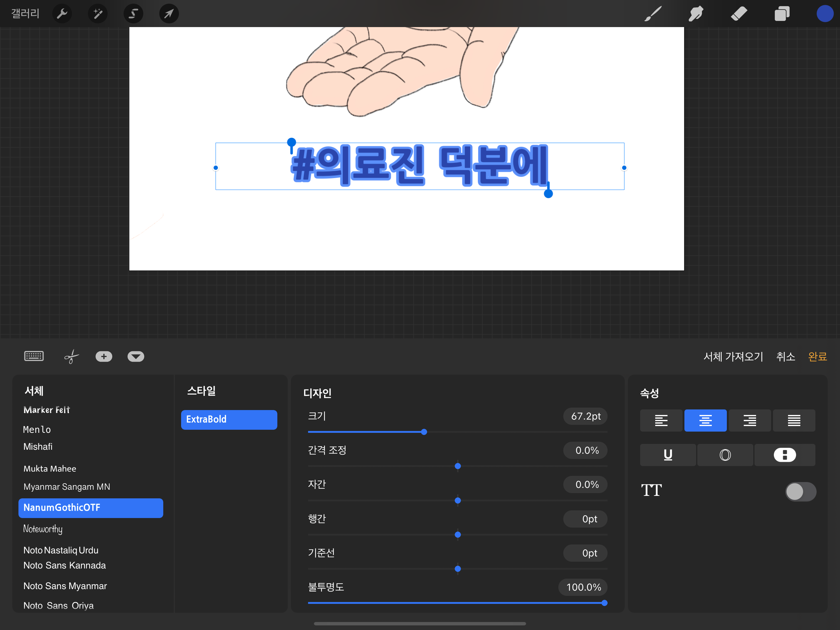
Task: Select the Selection S tool
Action: coord(133,14)
